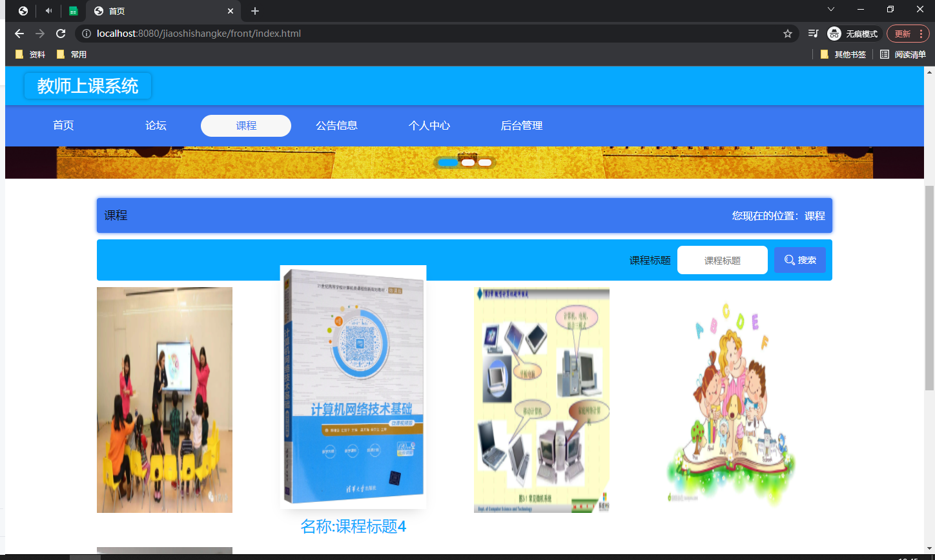Open the 个人中心 navigation menu item
The image size is (935, 560).
click(x=429, y=126)
